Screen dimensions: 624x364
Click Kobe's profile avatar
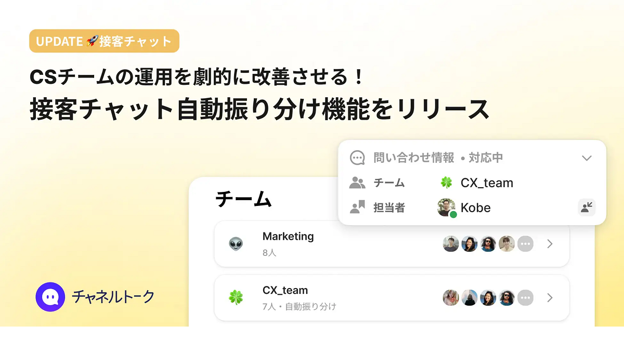coord(446,208)
